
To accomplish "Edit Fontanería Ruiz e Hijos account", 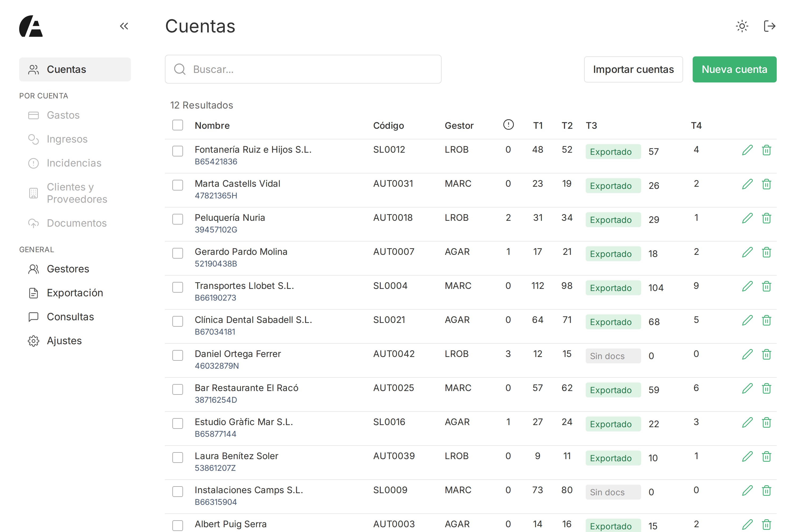I will tap(747, 150).
